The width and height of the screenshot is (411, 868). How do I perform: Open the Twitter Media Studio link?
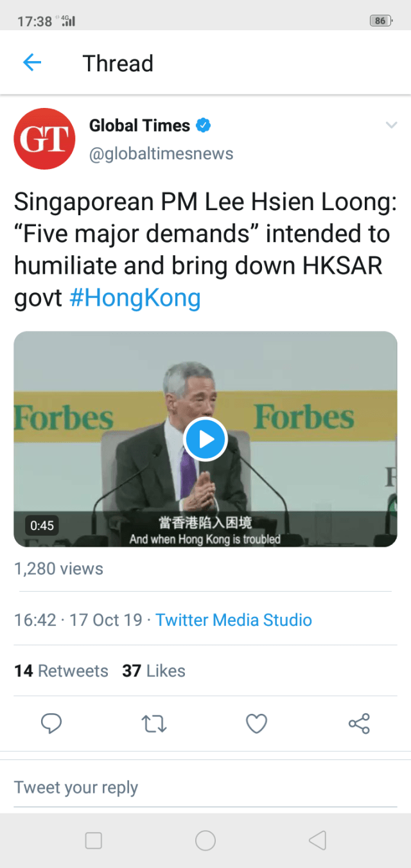coord(233,620)
